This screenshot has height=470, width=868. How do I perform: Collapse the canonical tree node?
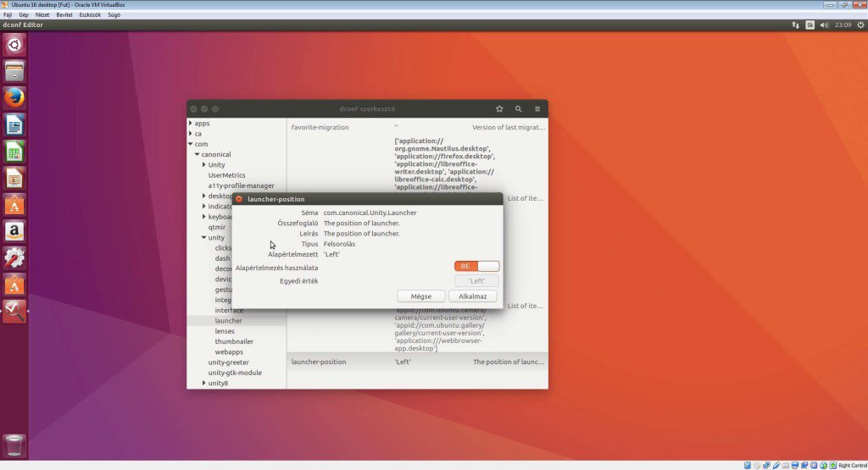(197, 154)
